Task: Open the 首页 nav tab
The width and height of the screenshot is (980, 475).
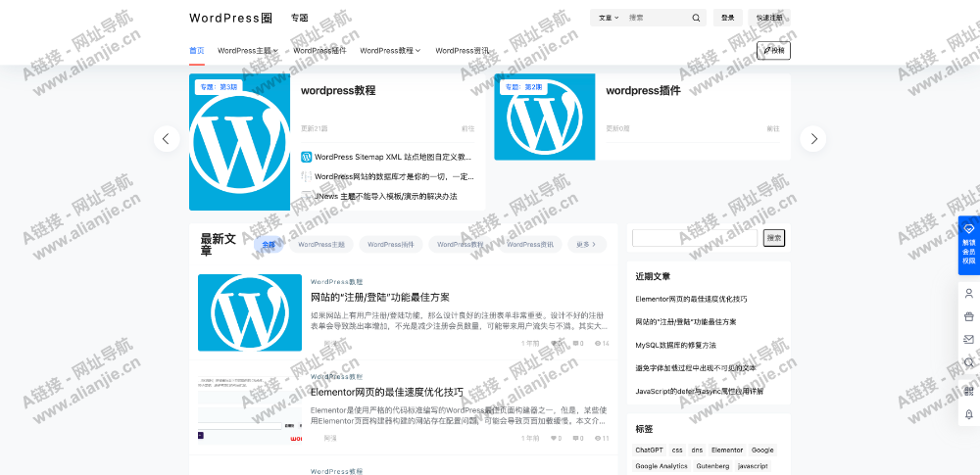Action: [x=197, y=51]
